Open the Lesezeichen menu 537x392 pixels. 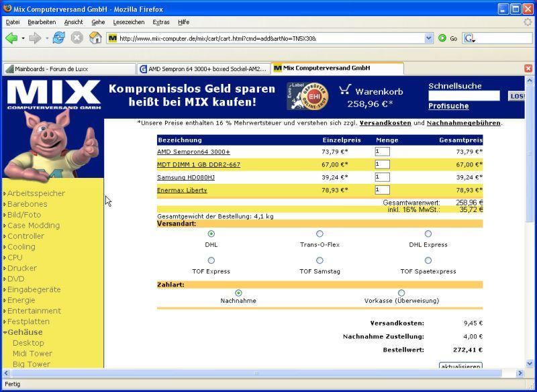[129, 22]
